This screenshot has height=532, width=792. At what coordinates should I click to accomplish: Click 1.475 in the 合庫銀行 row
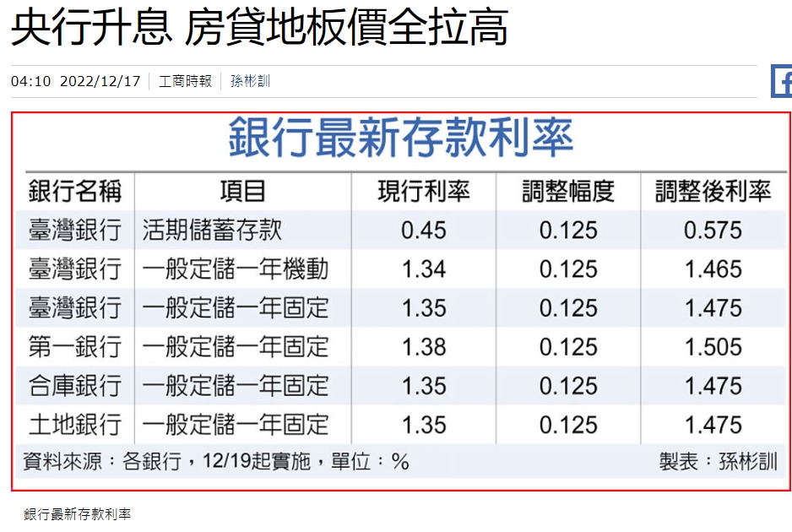pos(713,386)
